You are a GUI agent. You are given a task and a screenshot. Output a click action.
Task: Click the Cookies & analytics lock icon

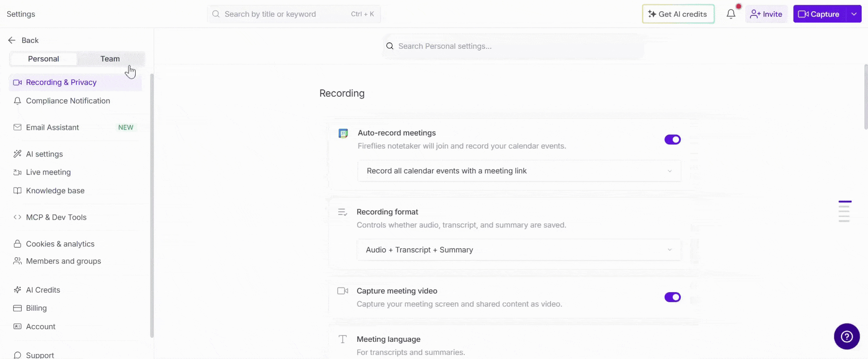[18, 244]
